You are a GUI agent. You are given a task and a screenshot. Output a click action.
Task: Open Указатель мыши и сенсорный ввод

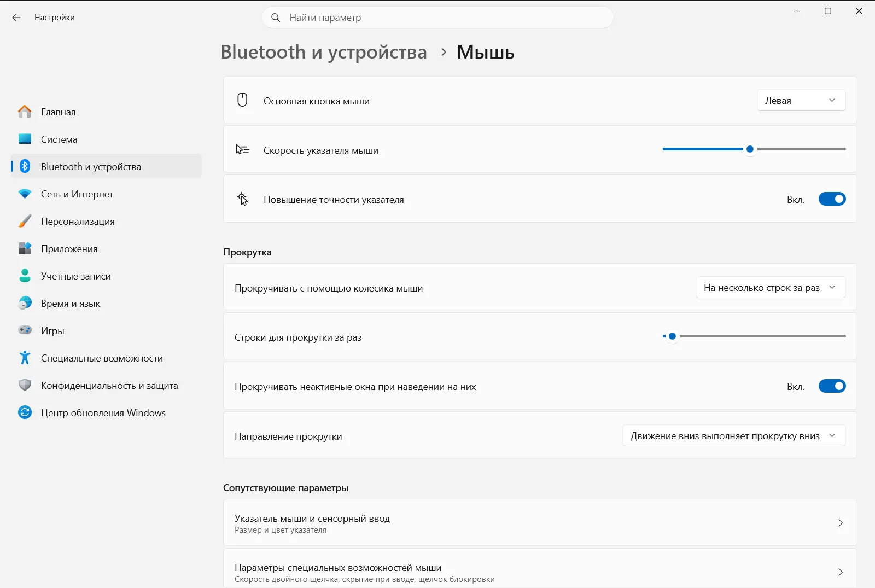click(x=540, y=523)
